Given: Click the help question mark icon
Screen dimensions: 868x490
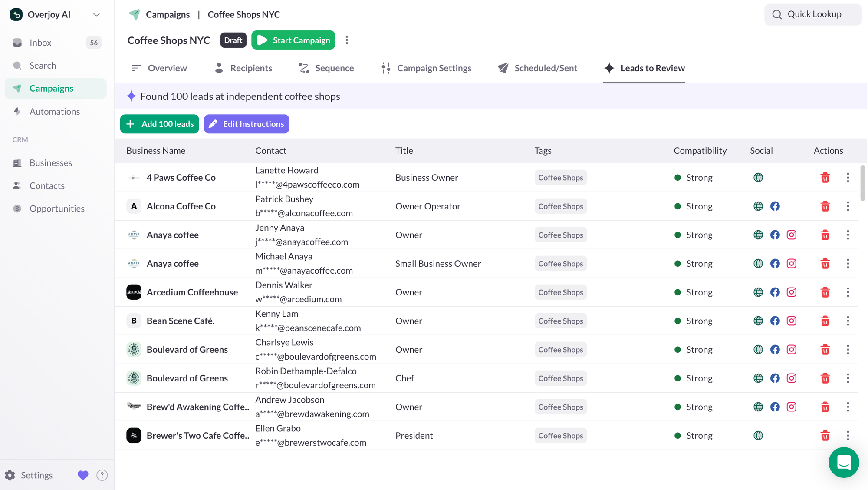Looking at the screenshot, I should coord(102,475).
